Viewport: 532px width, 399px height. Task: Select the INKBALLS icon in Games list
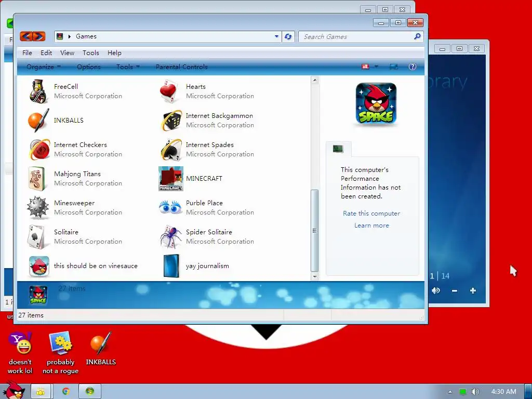point(38,120)
